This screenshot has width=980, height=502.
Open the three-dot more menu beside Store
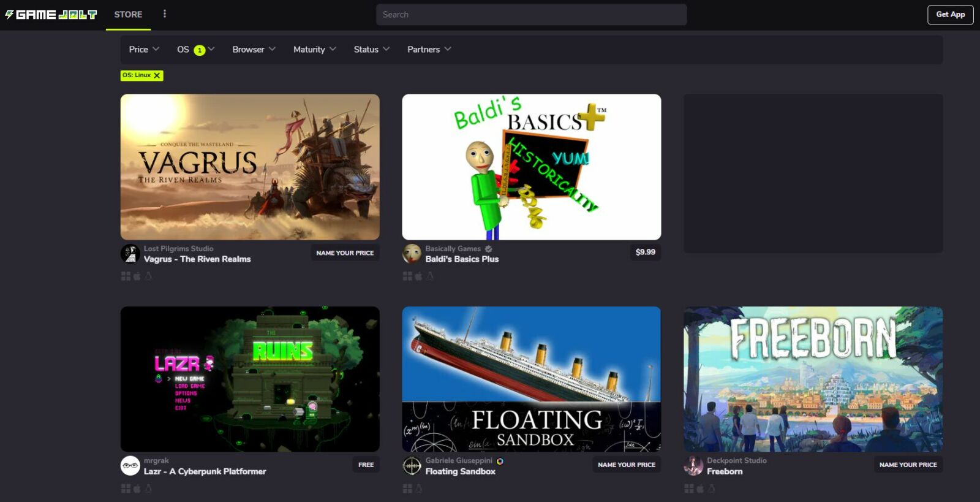[x=165, y=13]
